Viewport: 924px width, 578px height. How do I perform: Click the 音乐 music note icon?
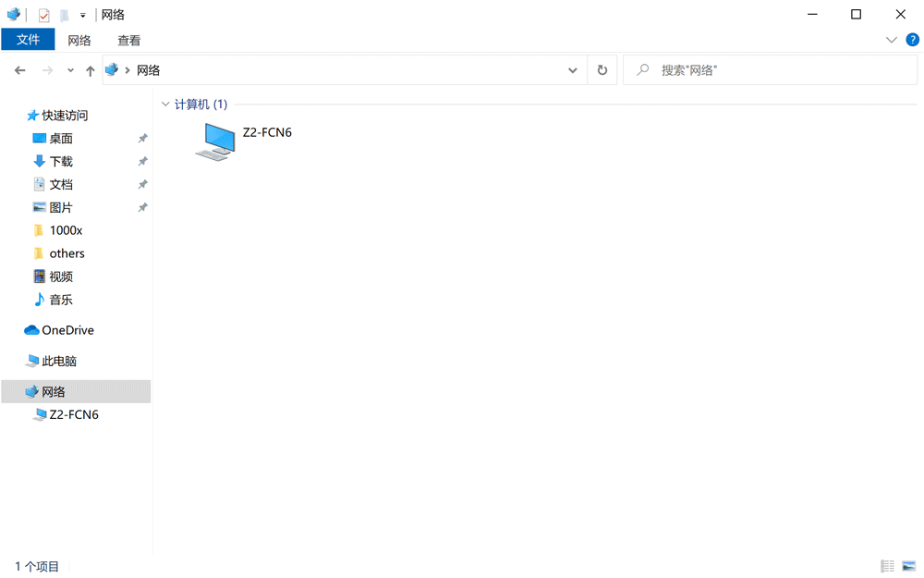pos(39,299)
